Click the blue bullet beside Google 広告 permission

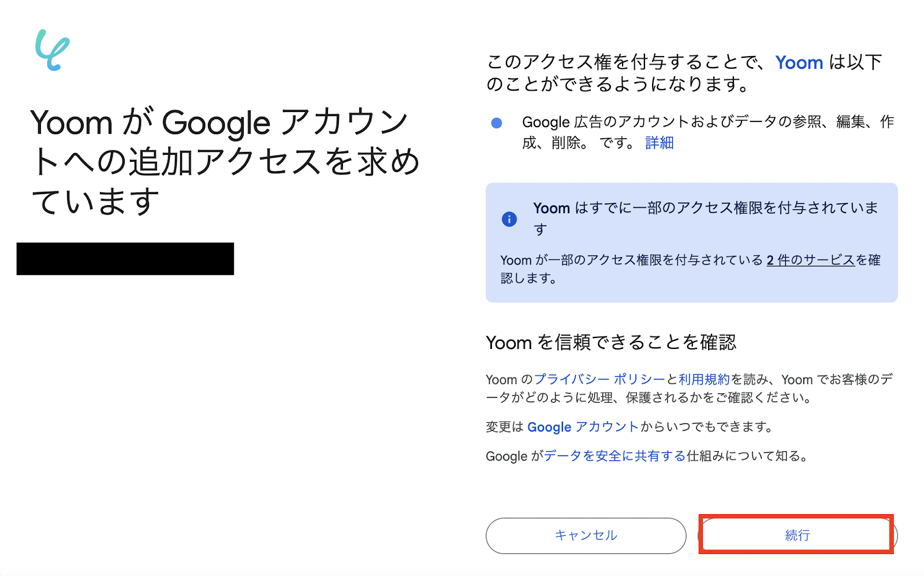pyautogui.click(x=496, y=122)
